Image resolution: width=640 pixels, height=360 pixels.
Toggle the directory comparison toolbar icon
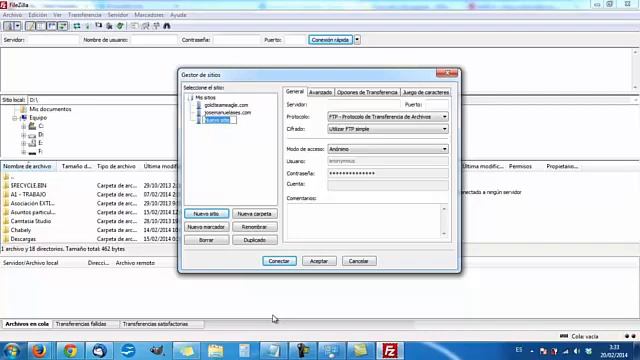145,26
